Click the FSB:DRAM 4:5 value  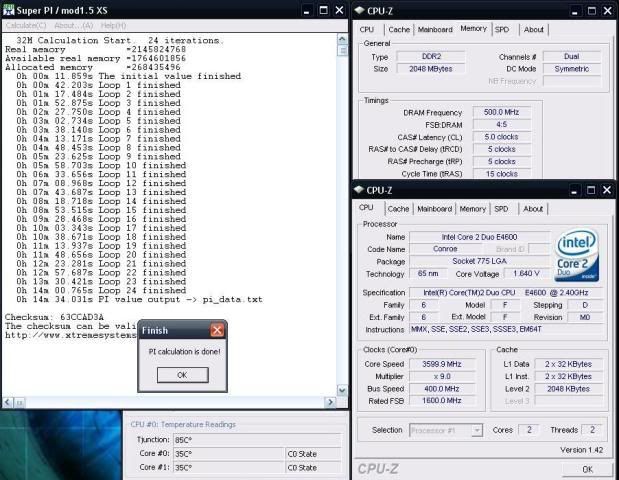pos(501,124)
